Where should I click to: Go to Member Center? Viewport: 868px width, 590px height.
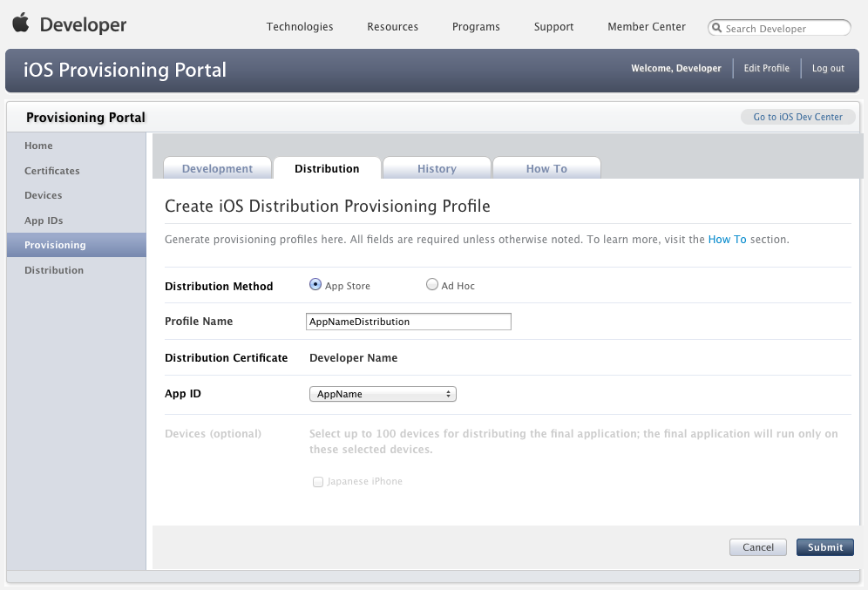coord(646,26)
